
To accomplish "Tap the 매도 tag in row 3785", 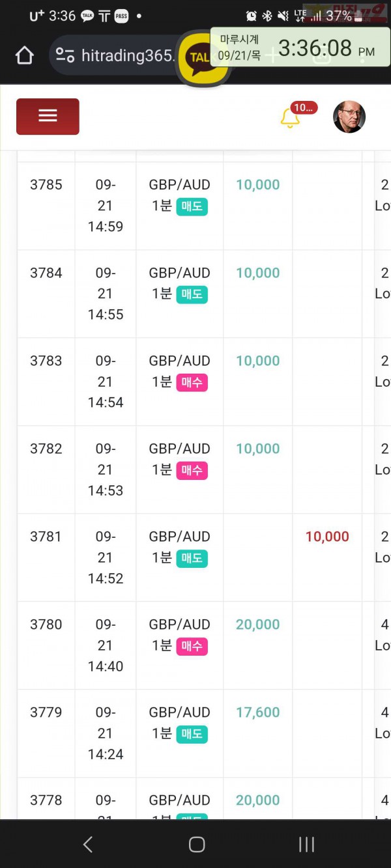I will click(192, 206).
